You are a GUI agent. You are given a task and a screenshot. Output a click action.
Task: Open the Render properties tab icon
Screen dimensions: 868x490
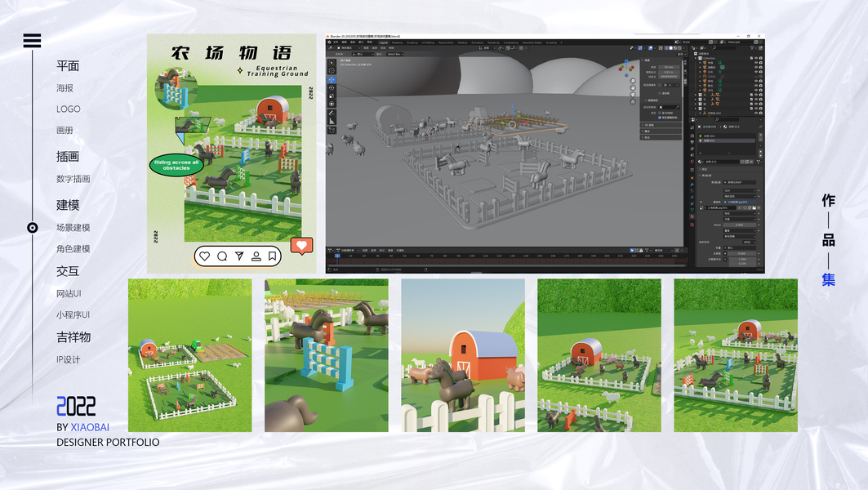point(692,136)
